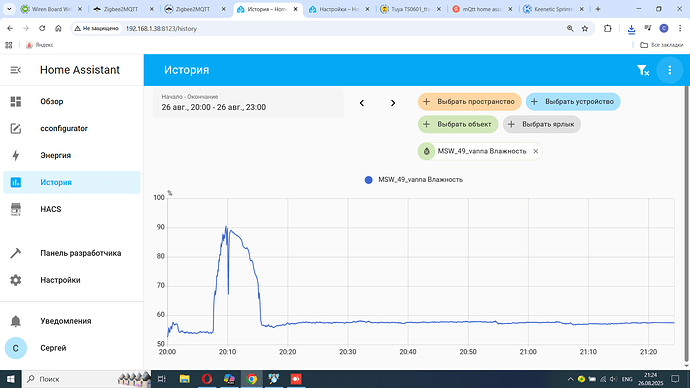Click the notifications bell icon
690x388 pixels.
click(x=15, y=321)
